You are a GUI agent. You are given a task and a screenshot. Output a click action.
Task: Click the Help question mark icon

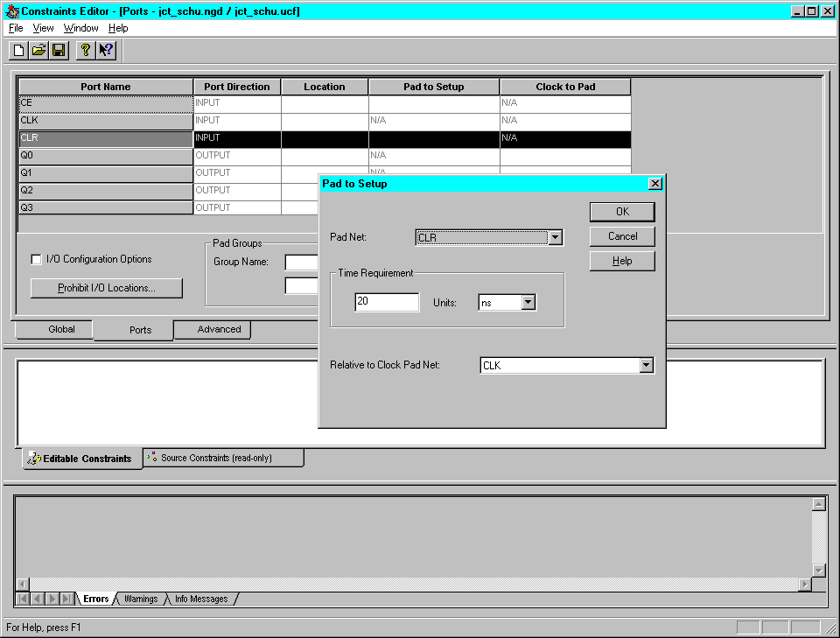coord(85,51)
